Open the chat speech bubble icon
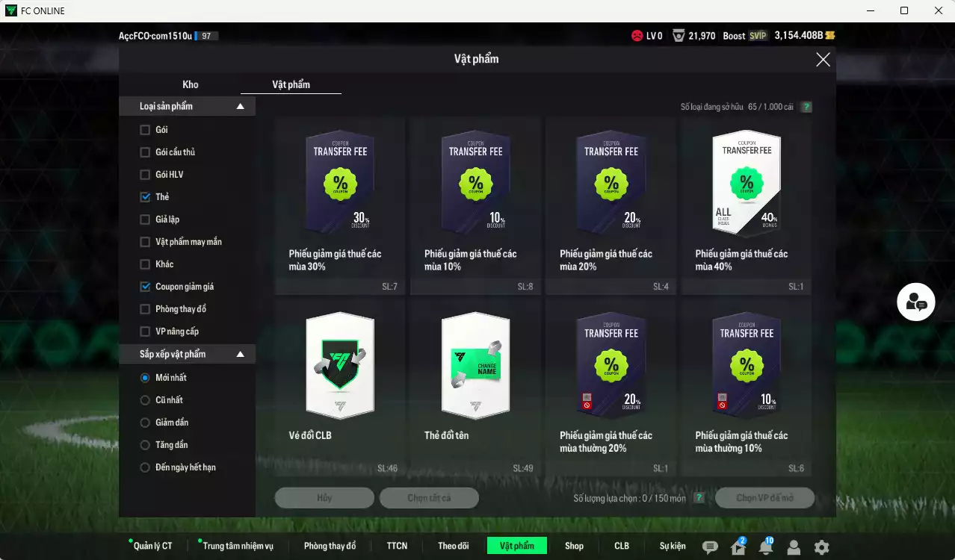 710,547
